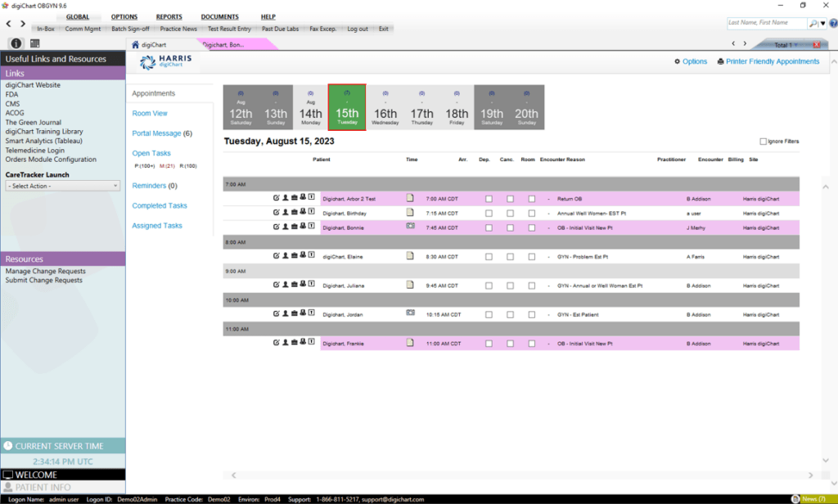
Task: Go forward with the right navigation arrow
Action: (23, 24)
